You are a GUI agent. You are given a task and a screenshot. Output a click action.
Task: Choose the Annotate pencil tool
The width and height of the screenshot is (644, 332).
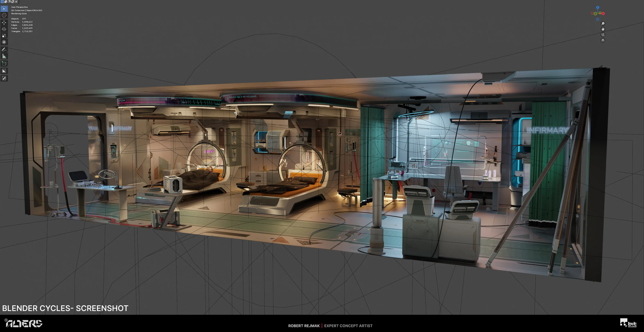[4, 50]
